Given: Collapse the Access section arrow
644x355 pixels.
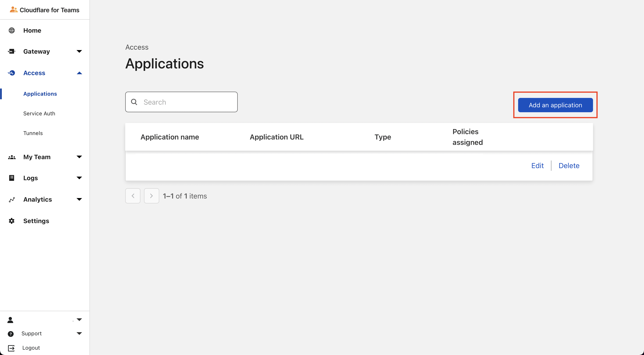Looking at the screenshot, I should click(x=79, y=73).
